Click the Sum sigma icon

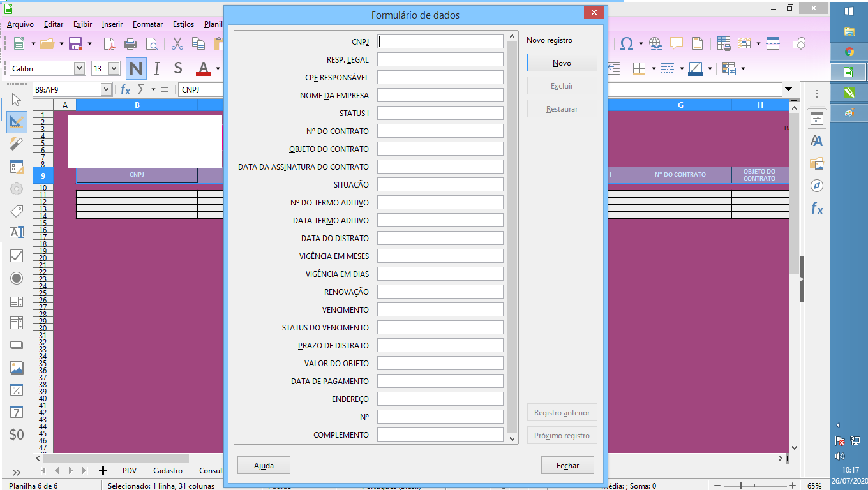tap(141, 89)
